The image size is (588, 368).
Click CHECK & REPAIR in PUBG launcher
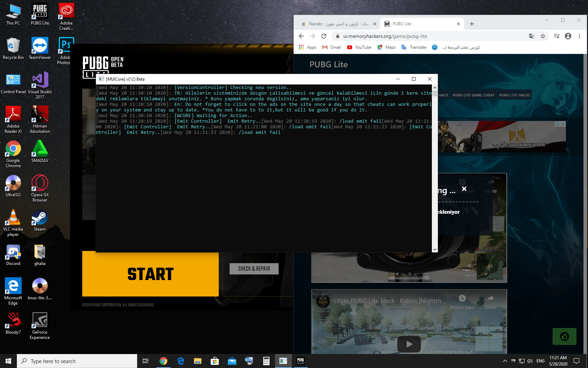pos(254,268)
